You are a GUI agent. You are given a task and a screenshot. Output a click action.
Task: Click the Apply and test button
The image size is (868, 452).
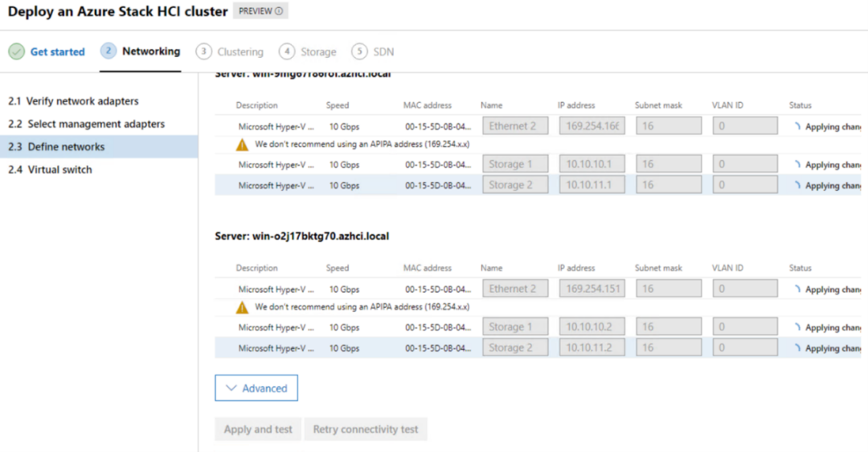(x=258, y=429)
